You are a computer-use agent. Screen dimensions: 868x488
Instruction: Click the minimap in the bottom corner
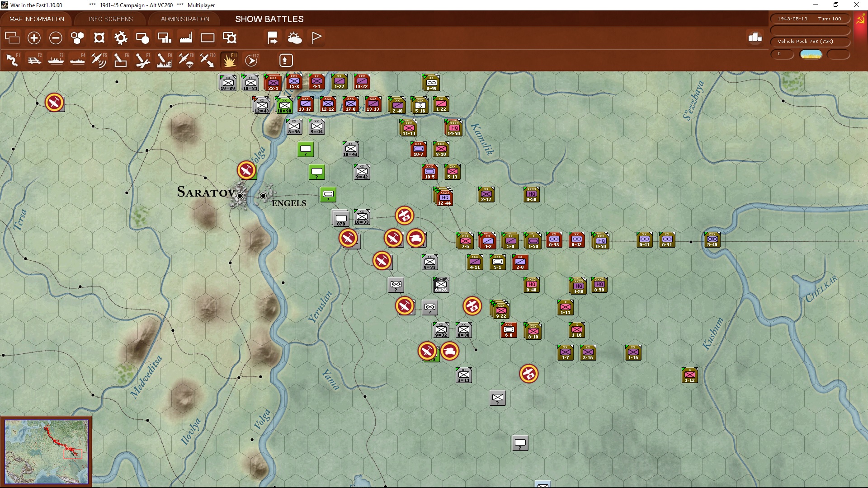tap(46, 451)
